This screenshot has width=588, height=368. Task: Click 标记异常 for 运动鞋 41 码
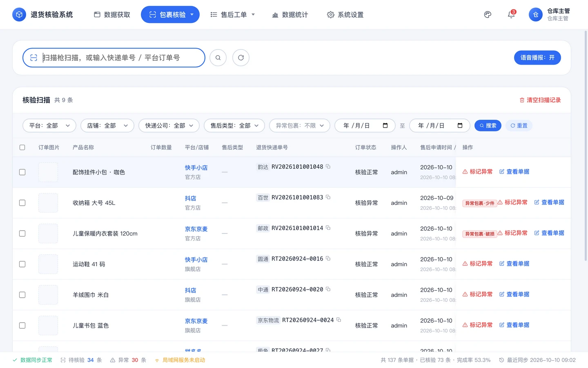click(477, 264)
